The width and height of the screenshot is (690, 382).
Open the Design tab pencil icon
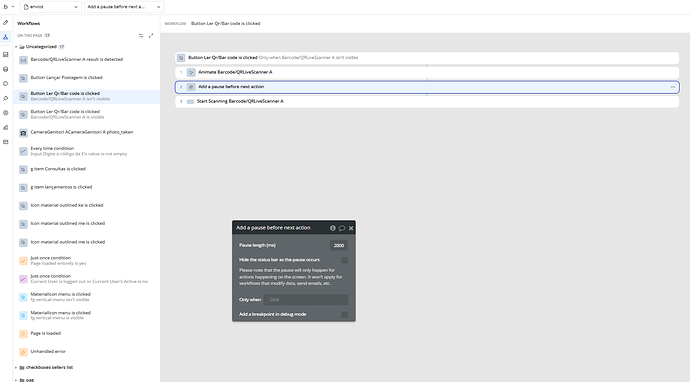click(6, 22)
